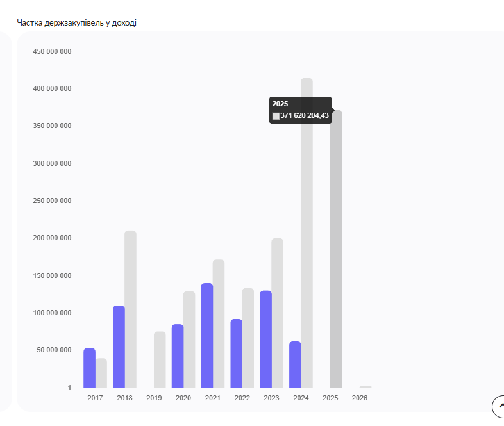This screenshot has width=504, height=426.
Task: Click the highlighted gray 2025 bar
Action: [x=336, y=249]
